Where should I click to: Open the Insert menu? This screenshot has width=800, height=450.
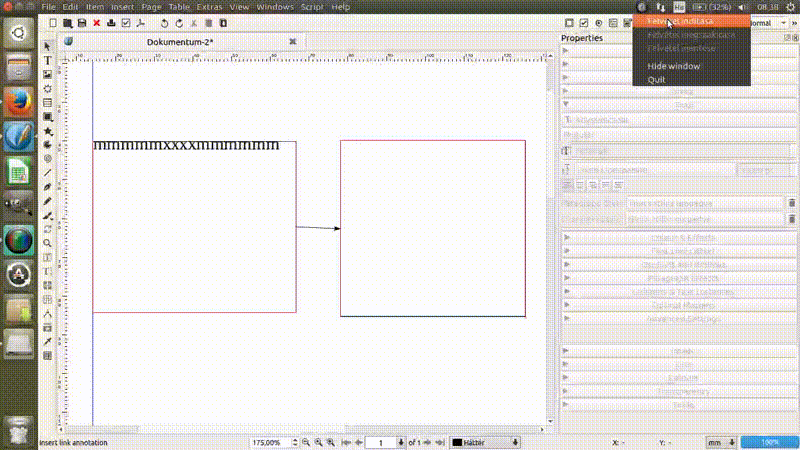122,7
